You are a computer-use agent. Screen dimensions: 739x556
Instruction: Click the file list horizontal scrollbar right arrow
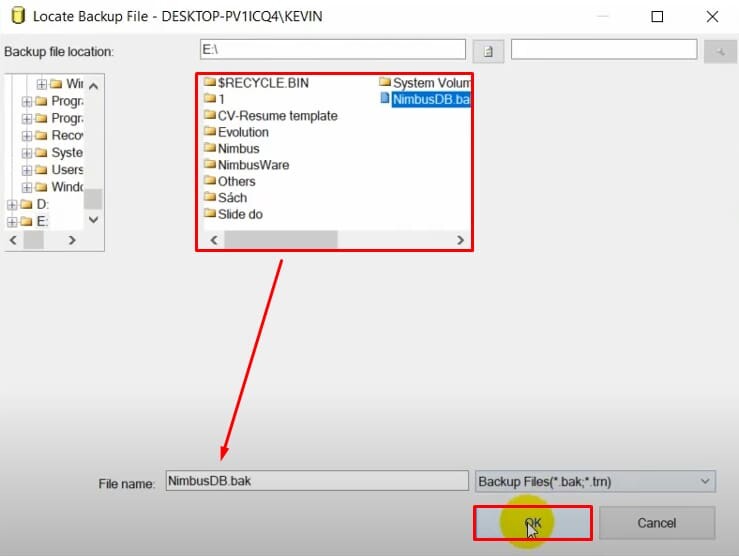460,240
